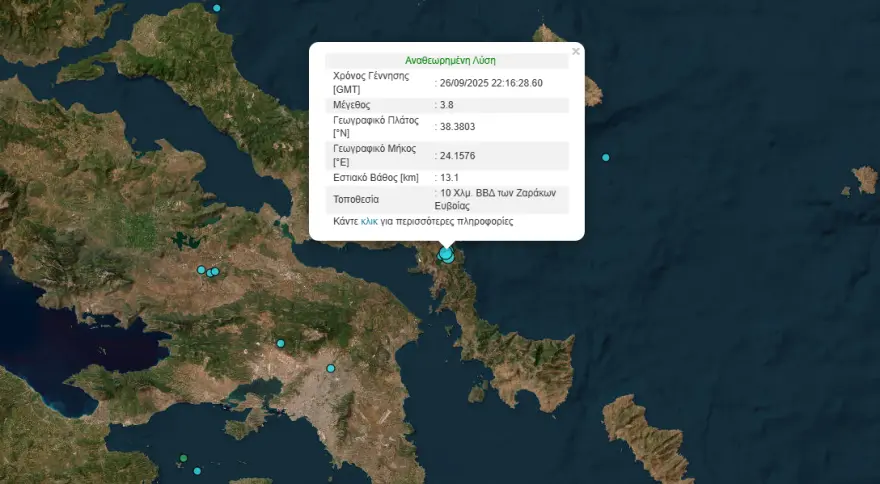Viewport: 880px width, 484px height.
Task: Select the magnitude value 3.8
Action: 447,105
